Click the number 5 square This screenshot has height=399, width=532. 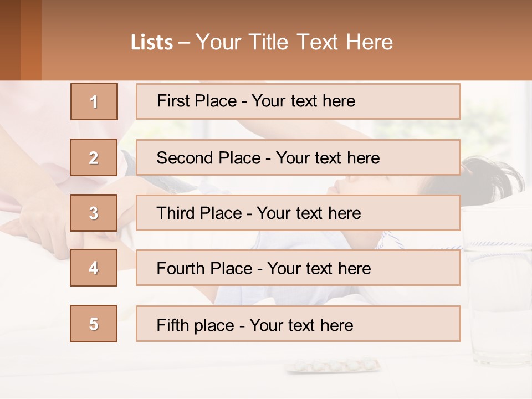click(x=94, y=324)
